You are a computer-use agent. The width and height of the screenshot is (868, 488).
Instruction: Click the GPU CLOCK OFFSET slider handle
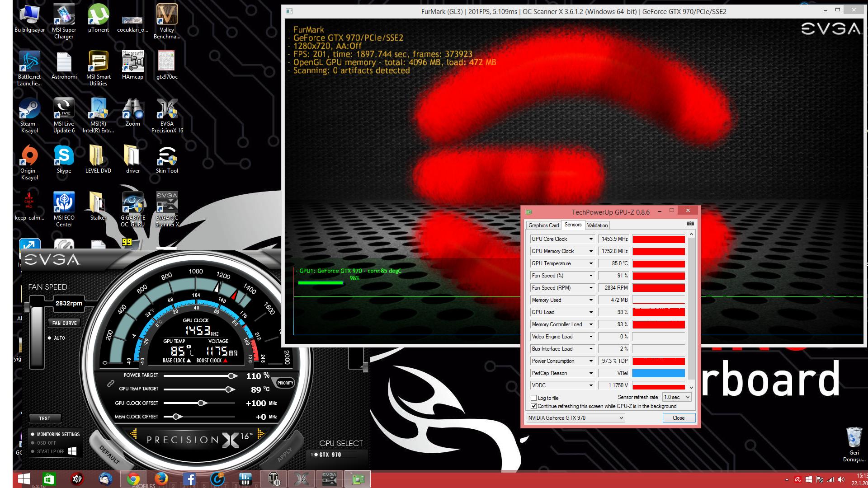202,403
